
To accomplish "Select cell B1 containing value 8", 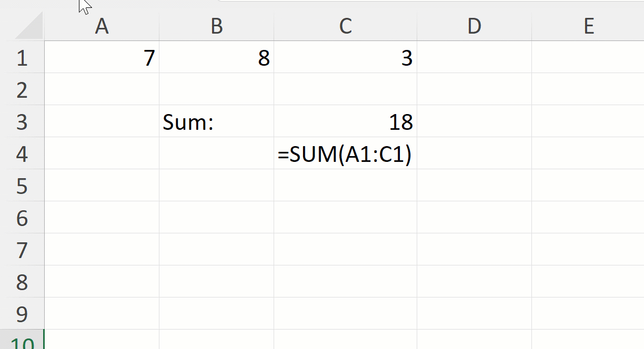I will [x=216, y=58].
